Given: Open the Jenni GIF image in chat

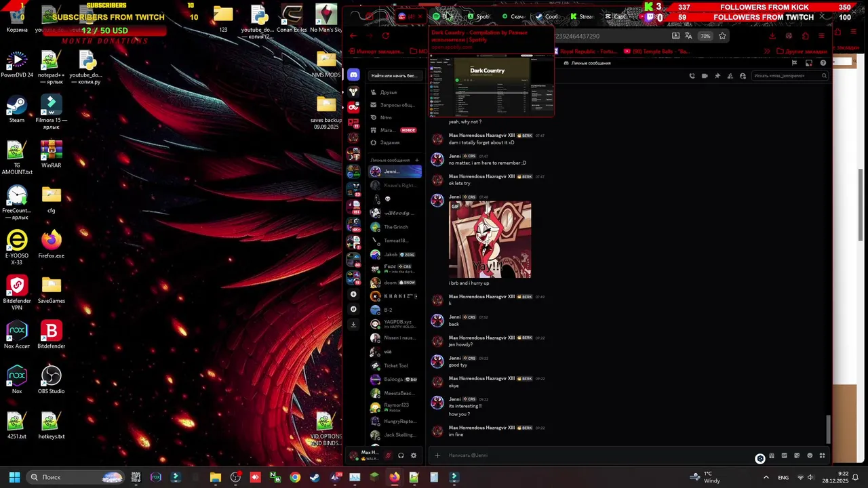Looking at the screenshot, I should click(x=490, y=239).
